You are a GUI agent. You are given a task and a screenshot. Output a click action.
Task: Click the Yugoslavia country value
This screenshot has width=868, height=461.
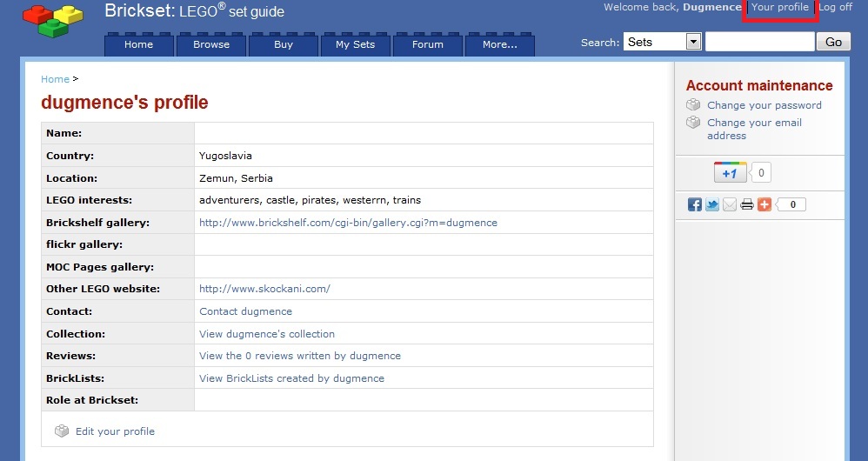pyautogui.click(x=225, y=156)
